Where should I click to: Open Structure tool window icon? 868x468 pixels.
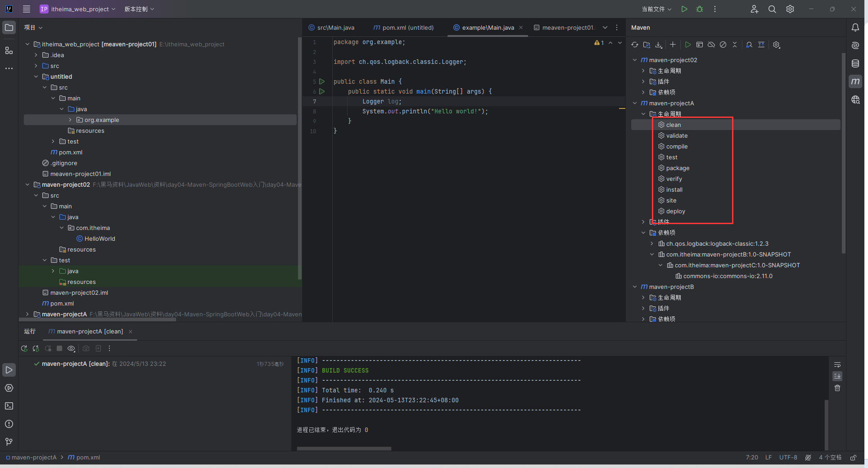(9, 50)
